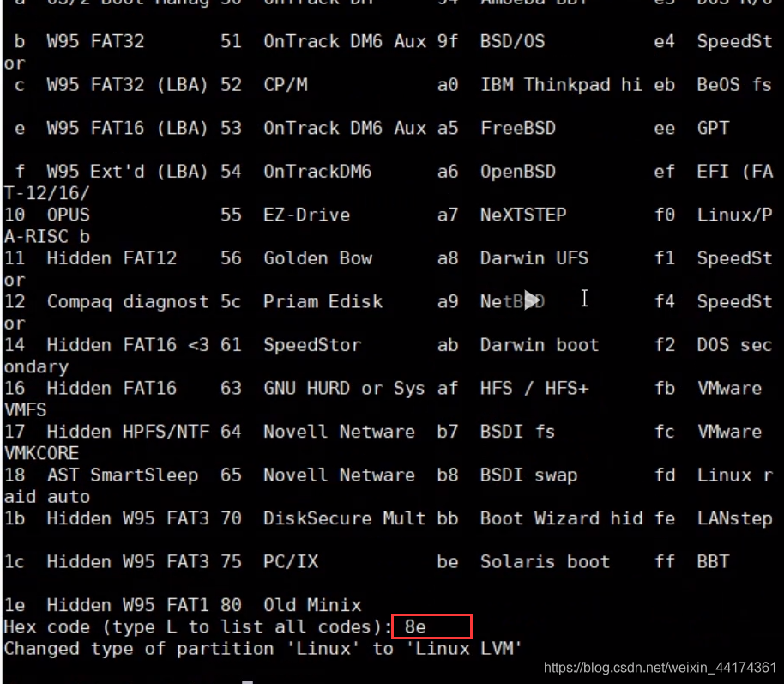Select the 'W95 Ext'd (LBA)' entry
This screenshot has width=784, height=684.
coord(127,172)
